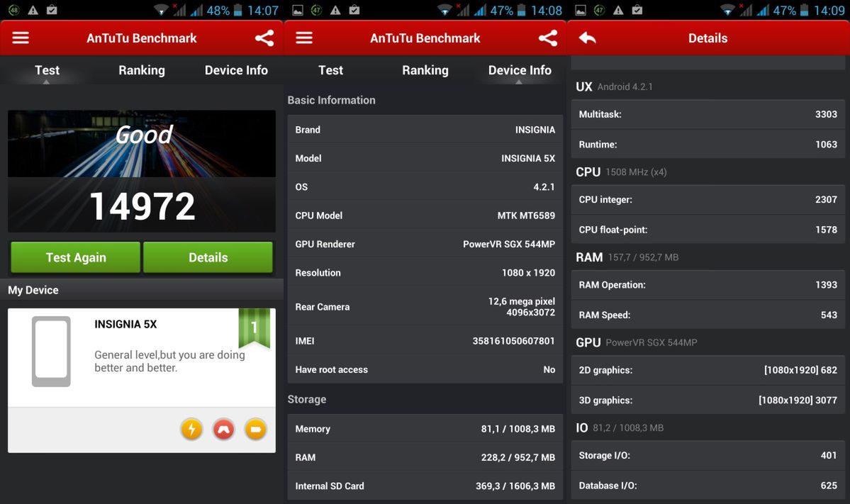
Task: Tap the IMEI number row
Action: (425, 341)
